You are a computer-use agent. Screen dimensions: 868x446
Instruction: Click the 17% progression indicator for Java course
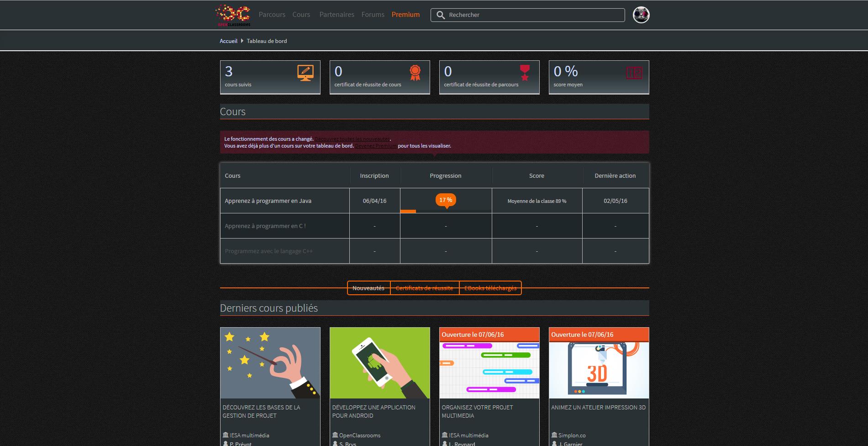click(x=446, y=200)
